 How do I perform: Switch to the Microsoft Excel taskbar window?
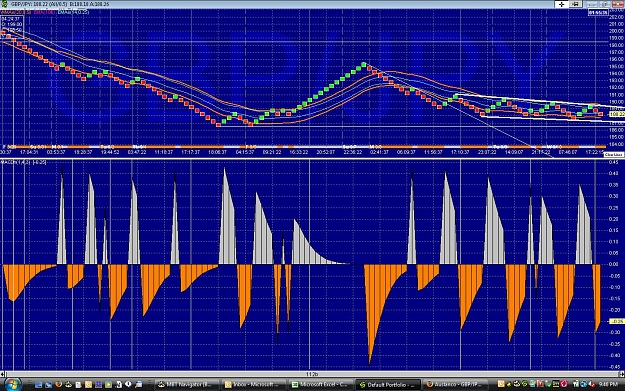(x=320, y=385)
